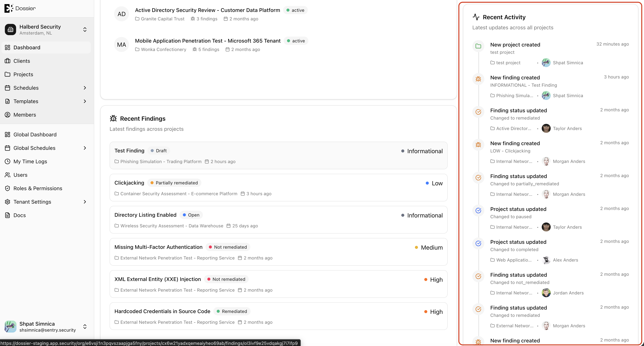Click the bug icon for INFORMATIONAL - Test Finding
The width and height of the screenshot is (644, 346).
[478, 79]
